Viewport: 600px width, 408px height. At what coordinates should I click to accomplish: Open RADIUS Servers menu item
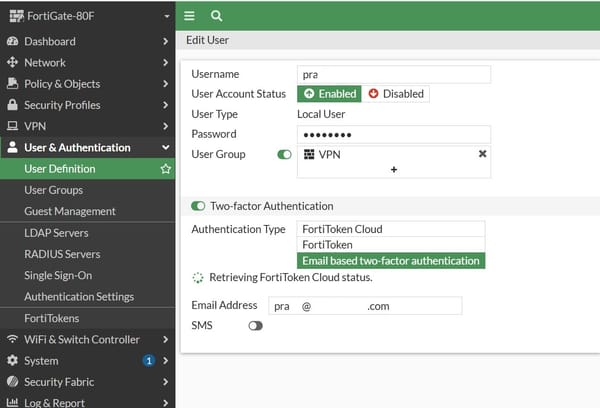pos(88,254)
